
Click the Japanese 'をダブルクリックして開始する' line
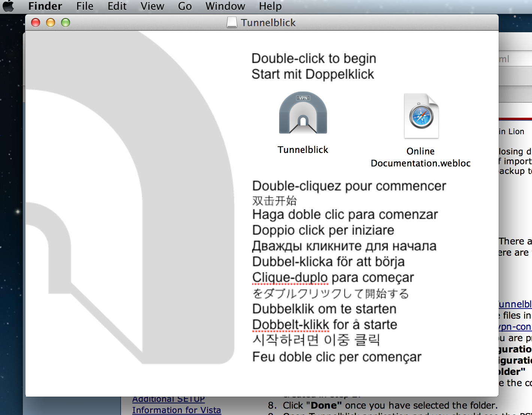(331, 293)
